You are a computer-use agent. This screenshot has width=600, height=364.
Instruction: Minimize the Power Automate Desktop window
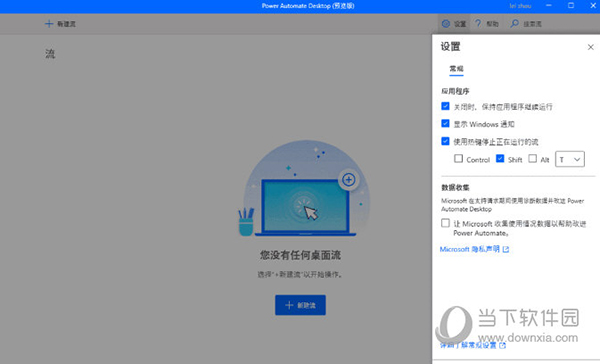(x=549, y=6)
